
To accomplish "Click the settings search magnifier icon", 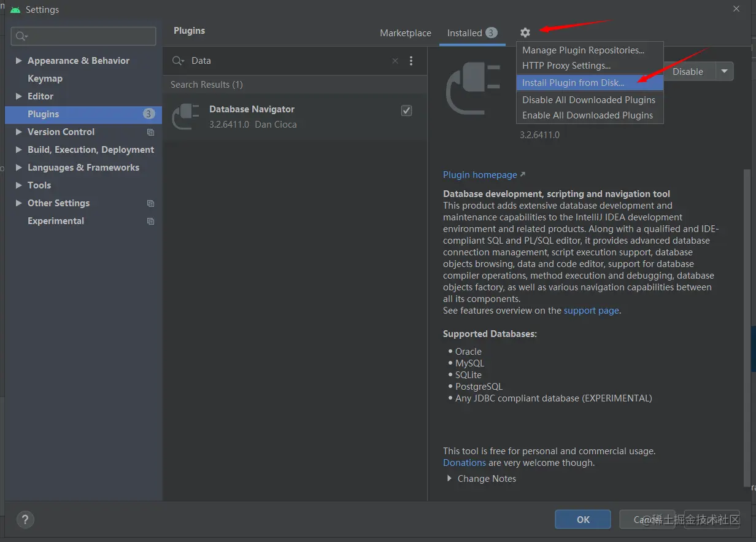I will pyautogui.click(x=21, y=36).
